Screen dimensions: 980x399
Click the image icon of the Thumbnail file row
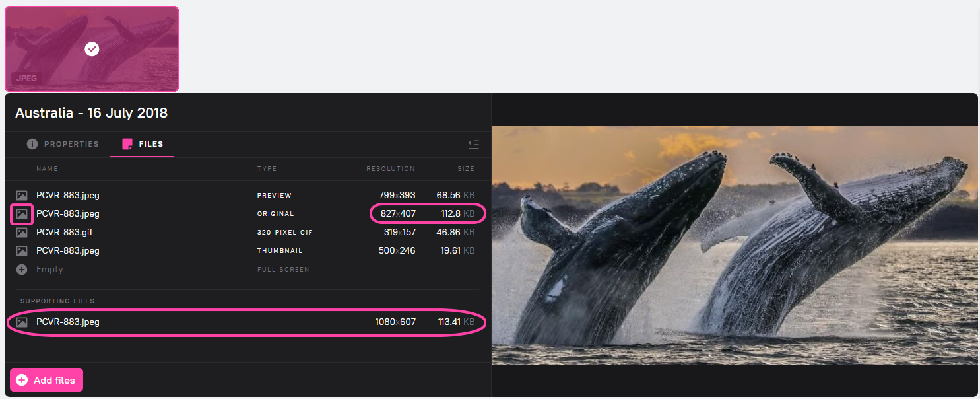22,251
